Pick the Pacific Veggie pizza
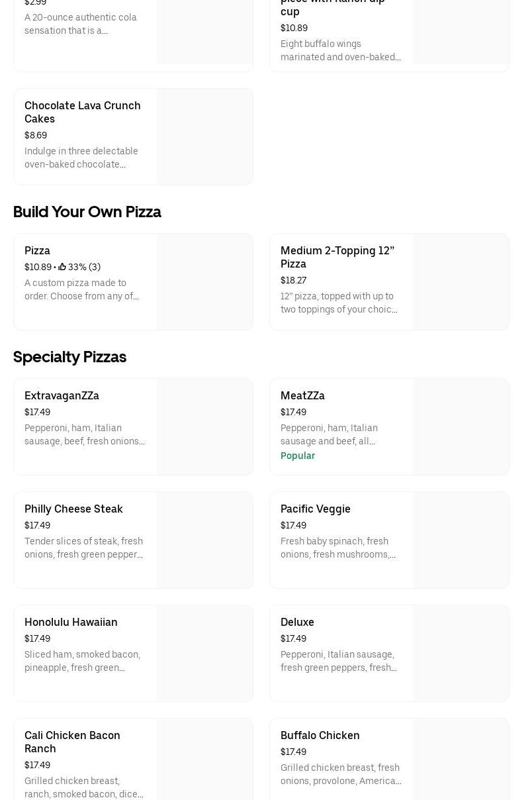Image resolution: width=532 pixels, height=800 pixels. click(x=316, y=509)
